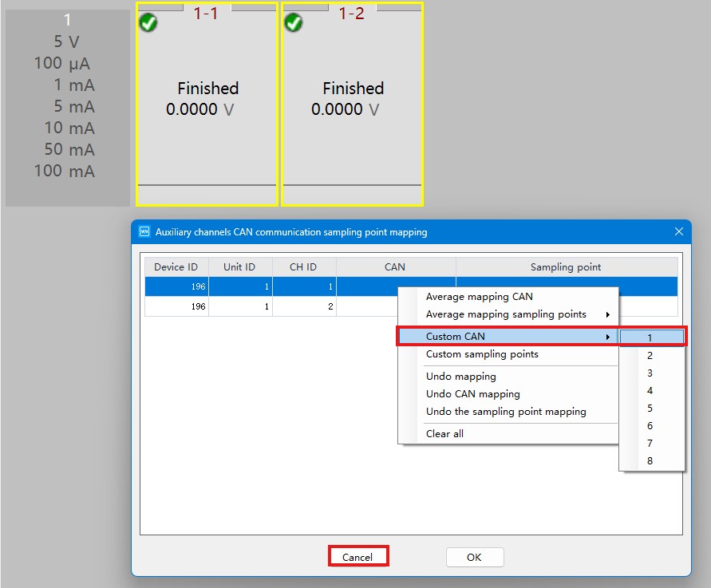Choose Average mapping CAN from context menu
This screenshot has height=588, width=711.
point(479,297)
